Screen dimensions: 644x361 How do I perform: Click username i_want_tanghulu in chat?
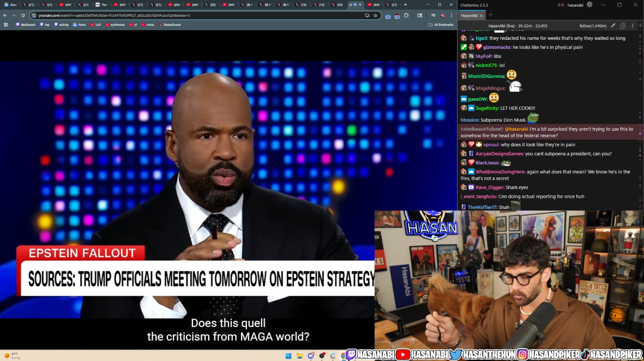tap(479, 196)
